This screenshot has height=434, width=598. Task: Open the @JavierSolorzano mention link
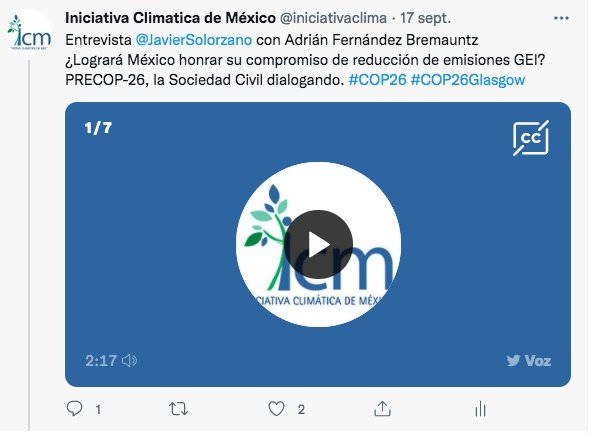pos(194,40)
